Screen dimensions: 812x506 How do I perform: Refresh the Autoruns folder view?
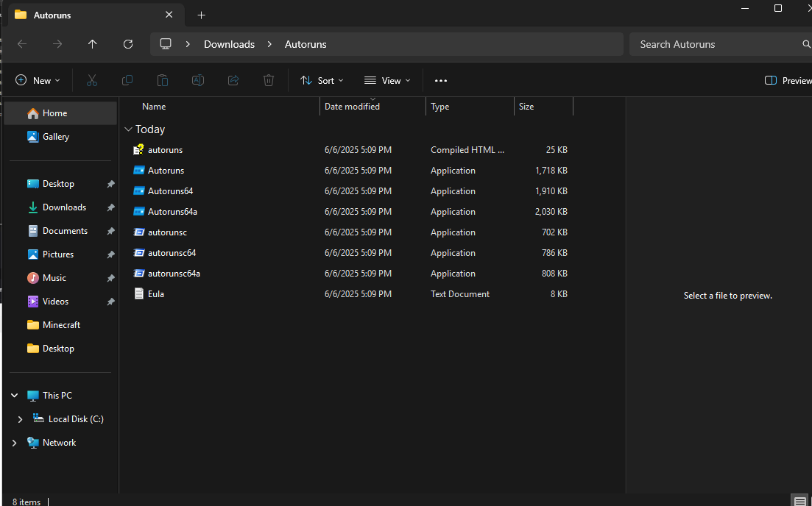coord(128,44)
